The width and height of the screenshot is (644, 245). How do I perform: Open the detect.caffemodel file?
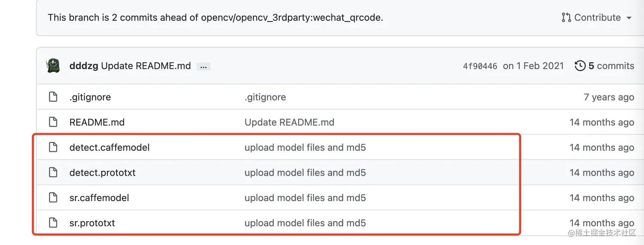coord(109,147)
